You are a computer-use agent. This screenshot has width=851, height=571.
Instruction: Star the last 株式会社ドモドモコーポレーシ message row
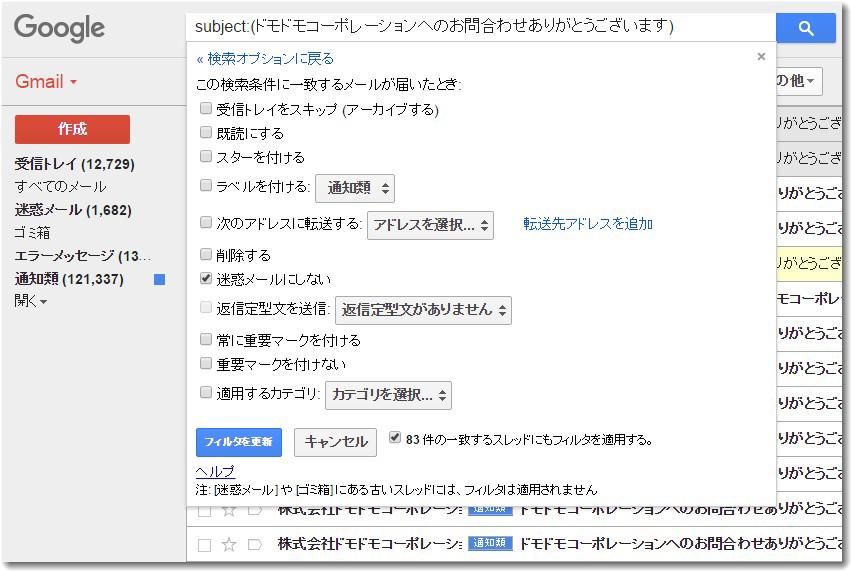tap(229, 544)
